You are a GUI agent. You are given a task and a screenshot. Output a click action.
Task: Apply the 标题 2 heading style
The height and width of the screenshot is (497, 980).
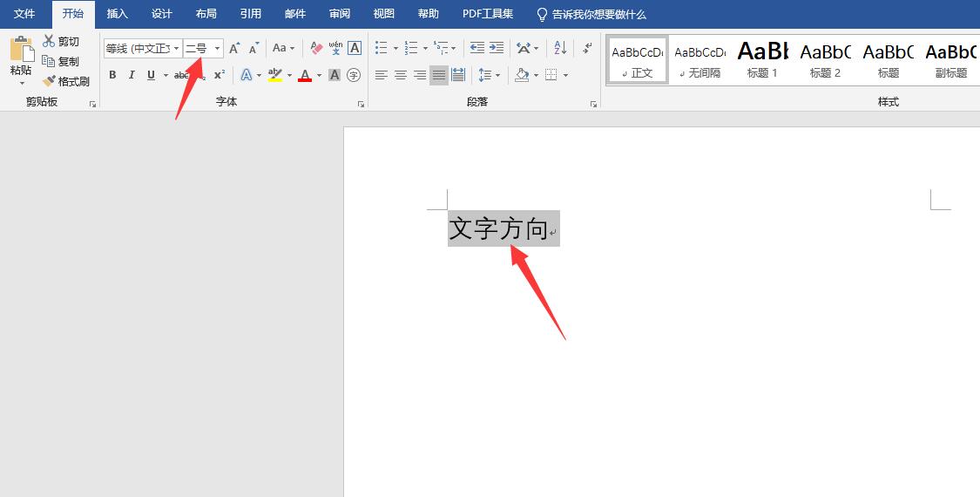tap(825, 59)
